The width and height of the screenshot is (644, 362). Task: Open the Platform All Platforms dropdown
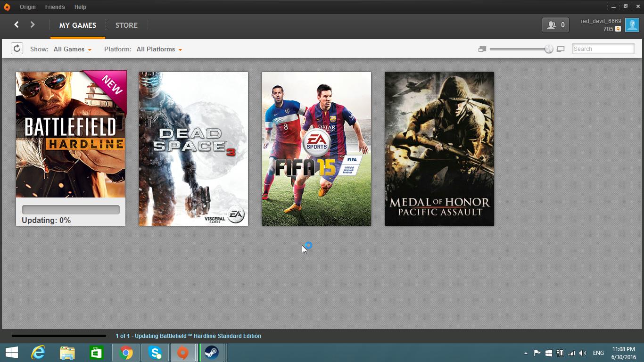pos(159,49)
